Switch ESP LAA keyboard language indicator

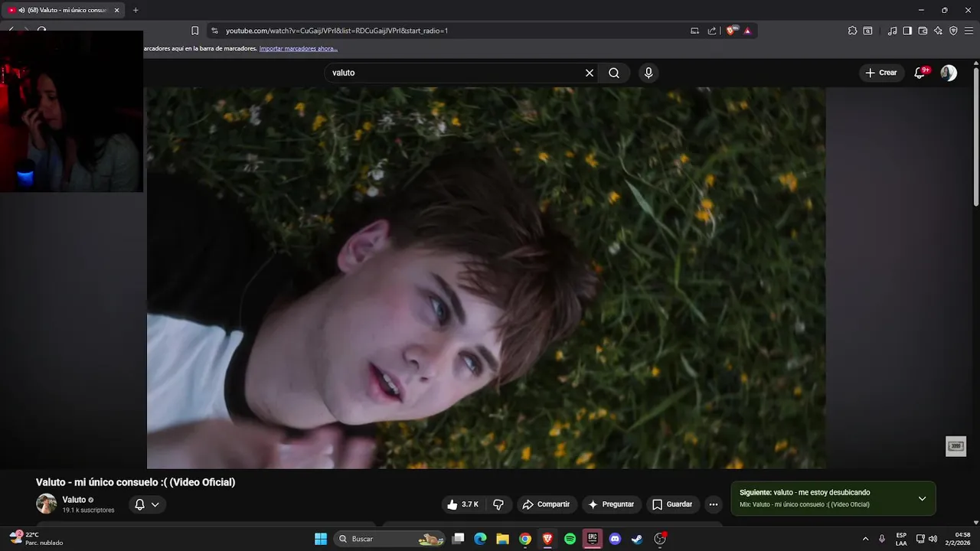[x=901, y=539]
